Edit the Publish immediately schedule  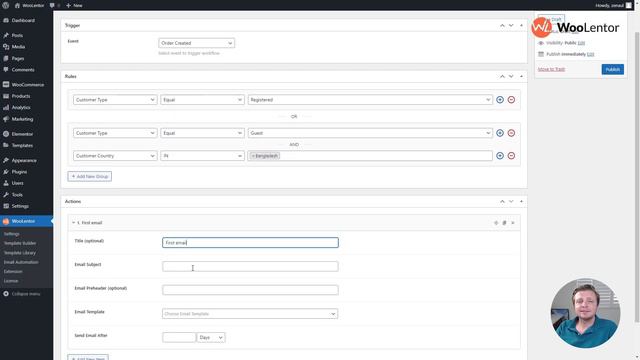coord(590,54)
